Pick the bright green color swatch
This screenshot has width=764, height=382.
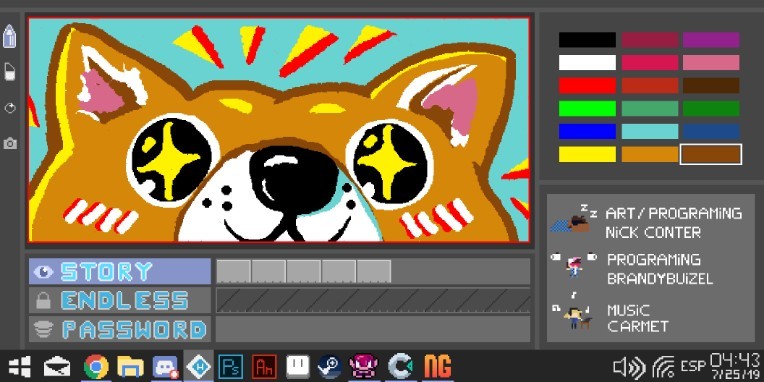[587, 108]
